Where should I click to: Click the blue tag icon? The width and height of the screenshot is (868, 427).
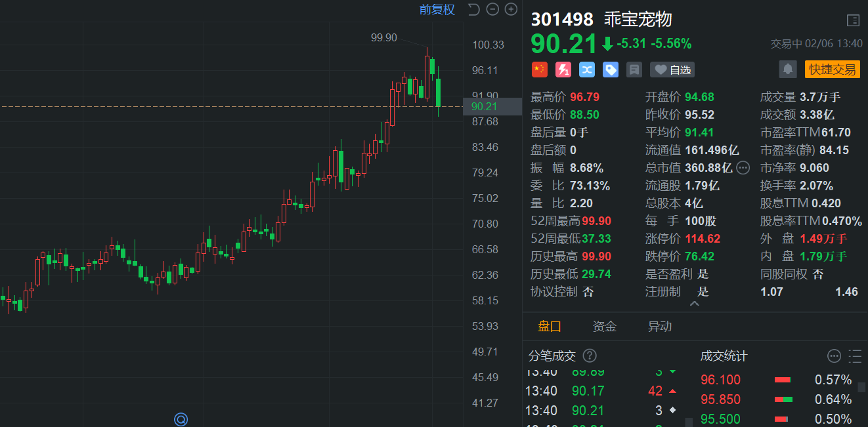[611, 70]
